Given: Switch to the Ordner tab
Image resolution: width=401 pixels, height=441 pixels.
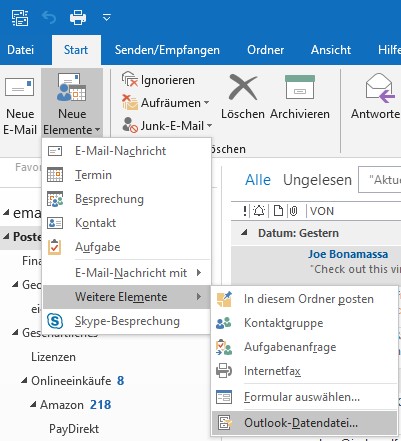Looking at the screenshot, I should pos(266,50).
